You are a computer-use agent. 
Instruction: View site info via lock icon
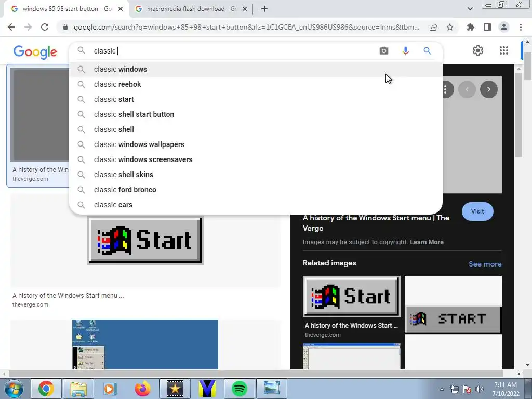(x=65, y=27)
